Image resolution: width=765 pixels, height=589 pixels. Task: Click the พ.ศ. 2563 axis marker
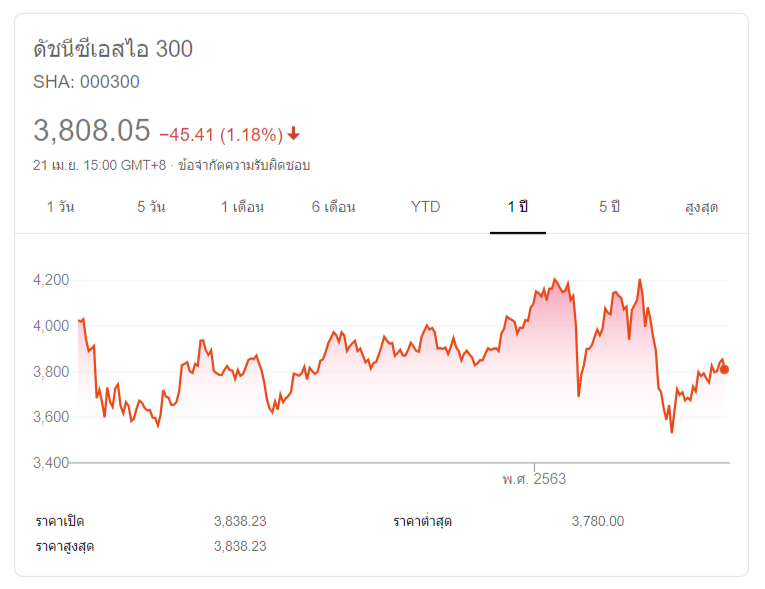pyautogui.click(x=534, y=478)
